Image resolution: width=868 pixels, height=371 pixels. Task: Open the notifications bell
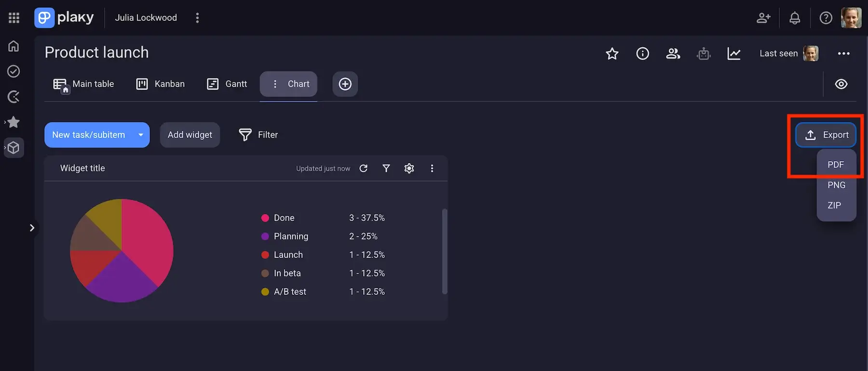tap(795, 18)
